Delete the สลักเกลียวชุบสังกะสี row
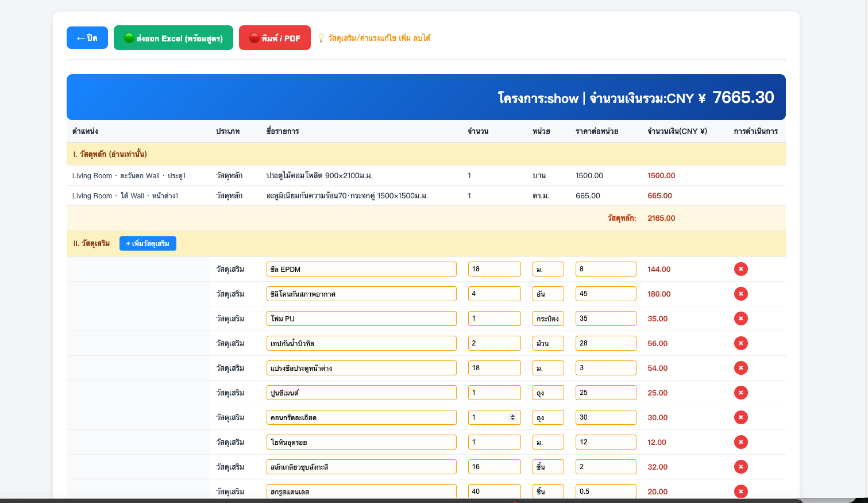Screen dimensions: 868x503 (x=740, y=467)
